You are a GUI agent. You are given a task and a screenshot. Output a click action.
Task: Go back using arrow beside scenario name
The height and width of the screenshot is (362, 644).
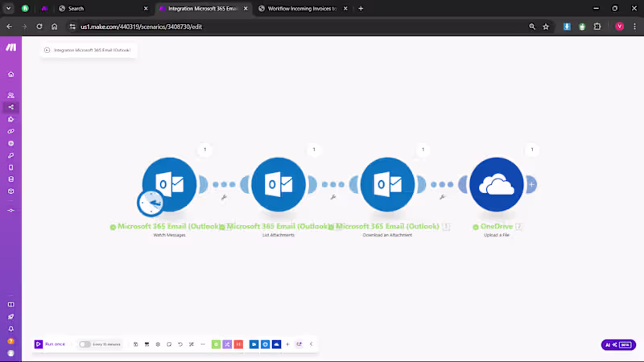(x=47, y=50)
